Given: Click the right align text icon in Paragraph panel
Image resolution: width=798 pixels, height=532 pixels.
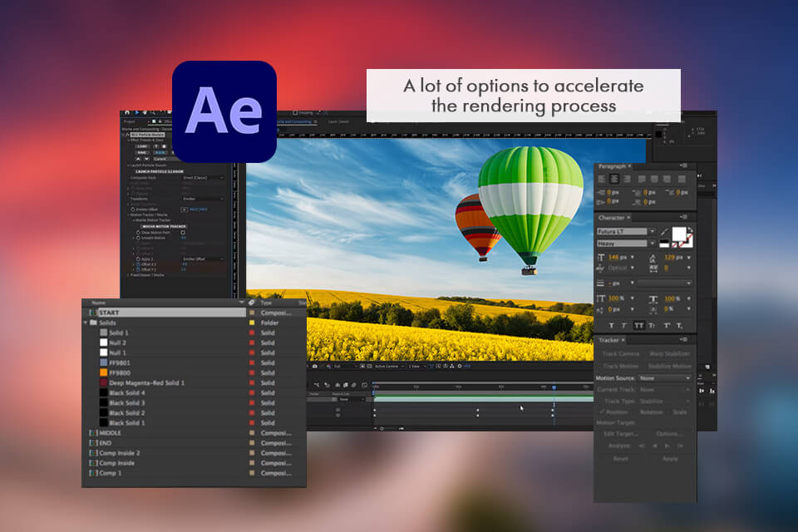Looking at the screenshot, I should pos(627,180).
